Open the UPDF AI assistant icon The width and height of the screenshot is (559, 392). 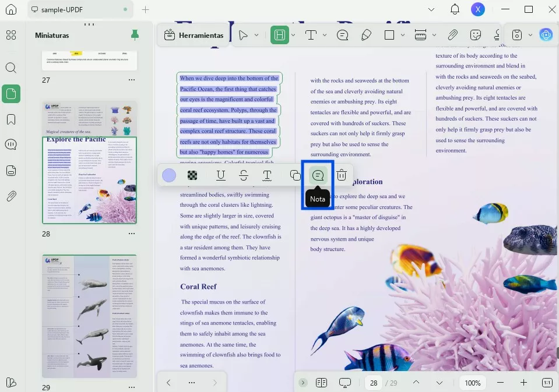[546, 35]
